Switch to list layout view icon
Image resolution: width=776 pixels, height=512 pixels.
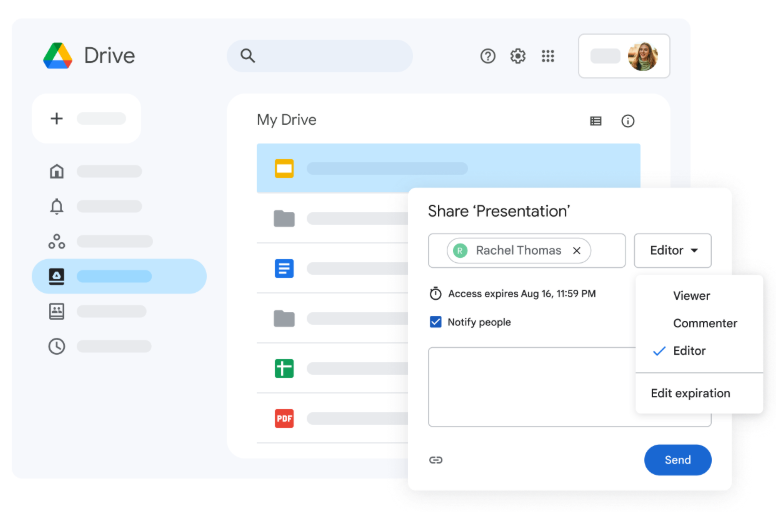pos(596,121)
